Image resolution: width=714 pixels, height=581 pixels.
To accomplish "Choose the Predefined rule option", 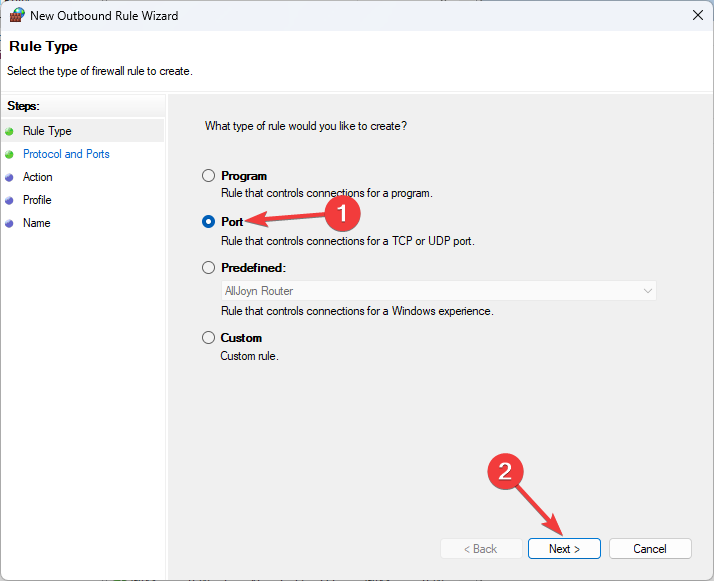I will pyautogui.click(x=208, y=268).
